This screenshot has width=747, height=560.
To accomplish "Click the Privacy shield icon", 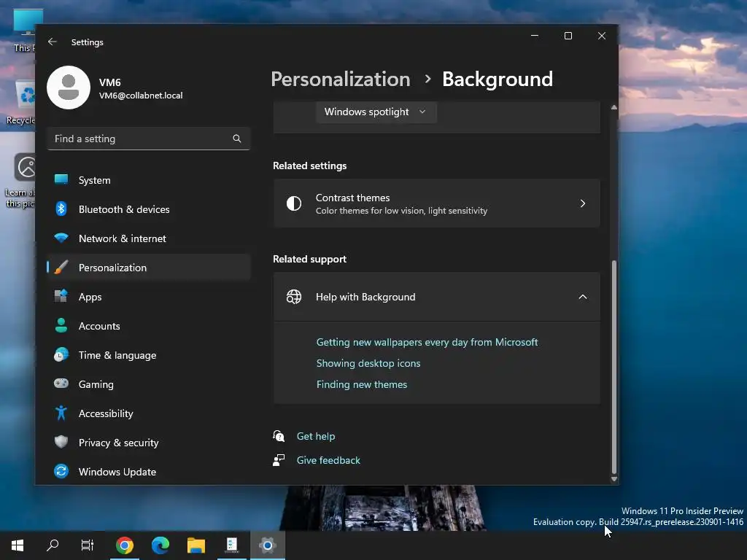I will [x=61, y=442].
